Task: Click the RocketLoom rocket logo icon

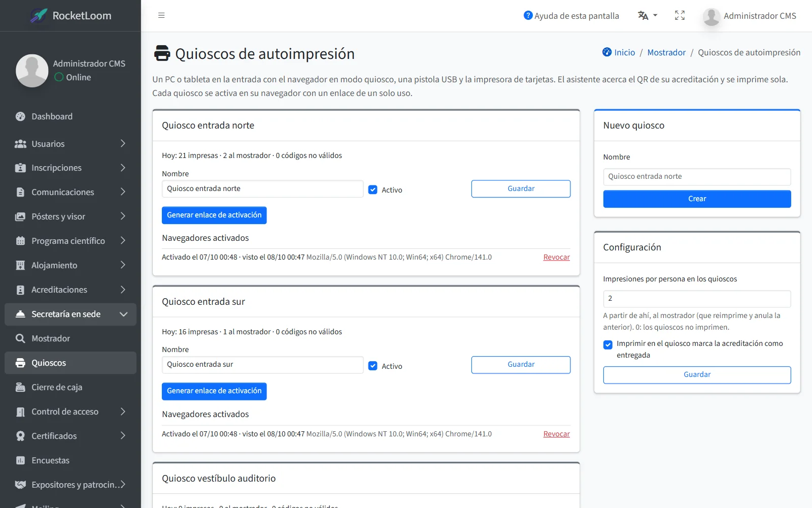Action: tap(39, 16)
